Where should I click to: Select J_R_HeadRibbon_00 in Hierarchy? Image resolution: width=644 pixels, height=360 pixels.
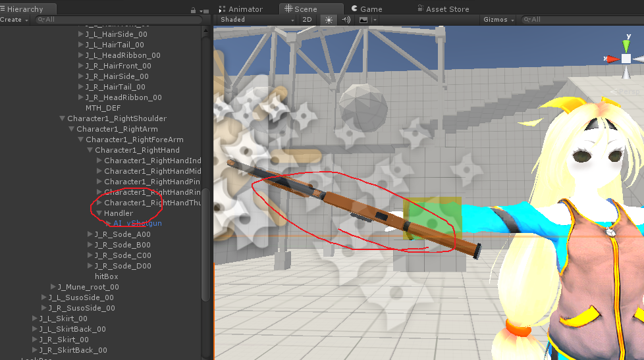[124, 97]
